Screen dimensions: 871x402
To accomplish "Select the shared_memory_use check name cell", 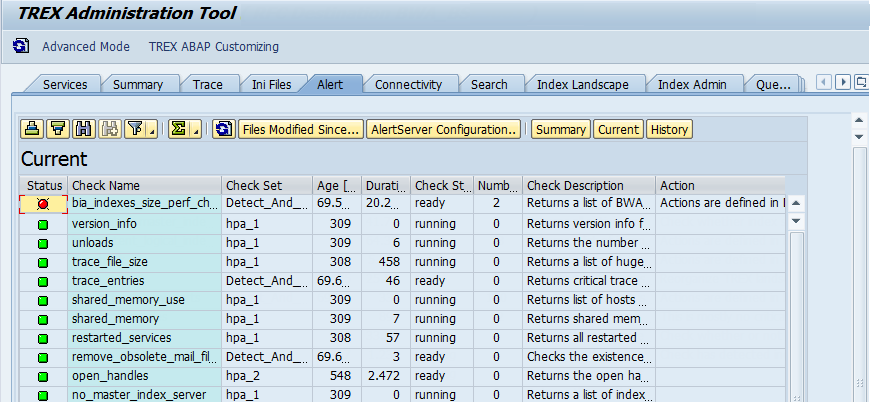I will click(145, 300).
